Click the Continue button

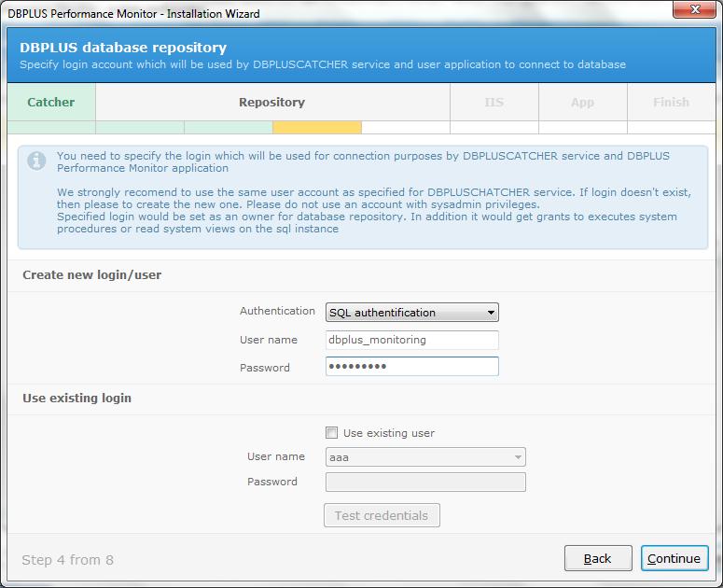click(x=674, y=558)
